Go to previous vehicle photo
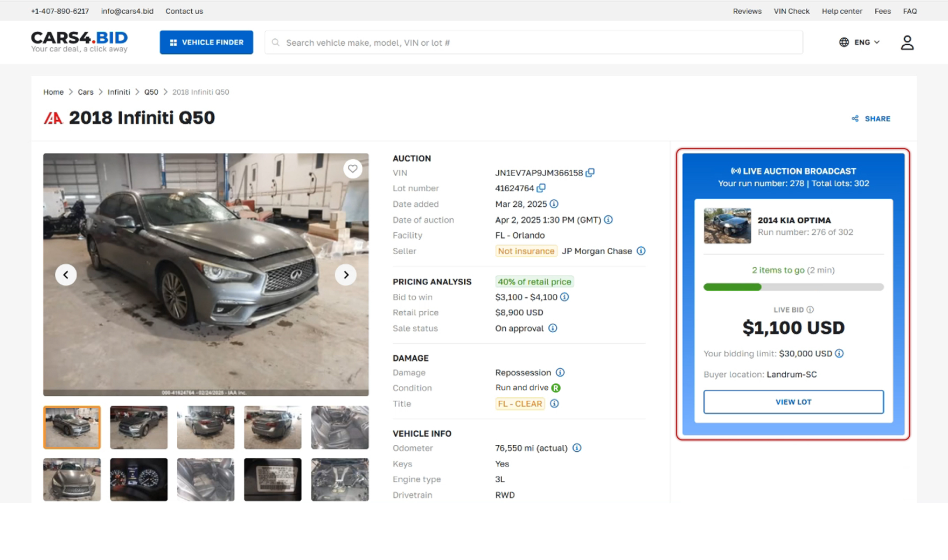948x560 pixels. click(66, 275)
